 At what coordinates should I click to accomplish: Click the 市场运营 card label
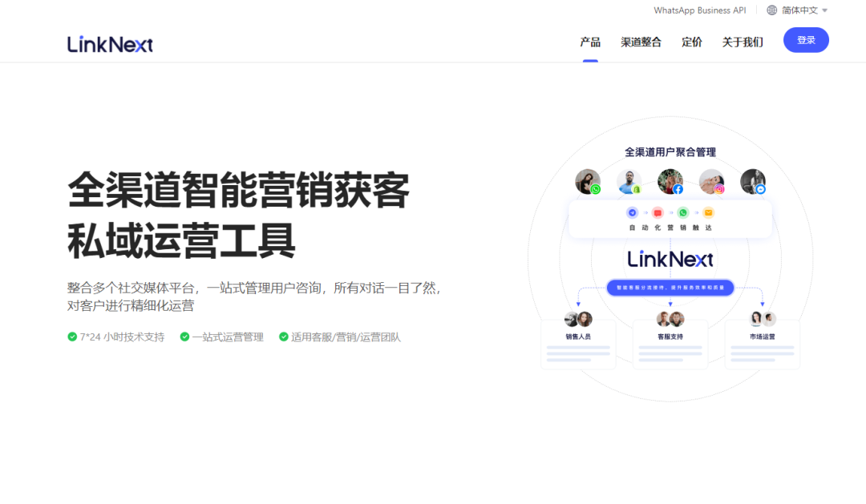coord(763,337)
